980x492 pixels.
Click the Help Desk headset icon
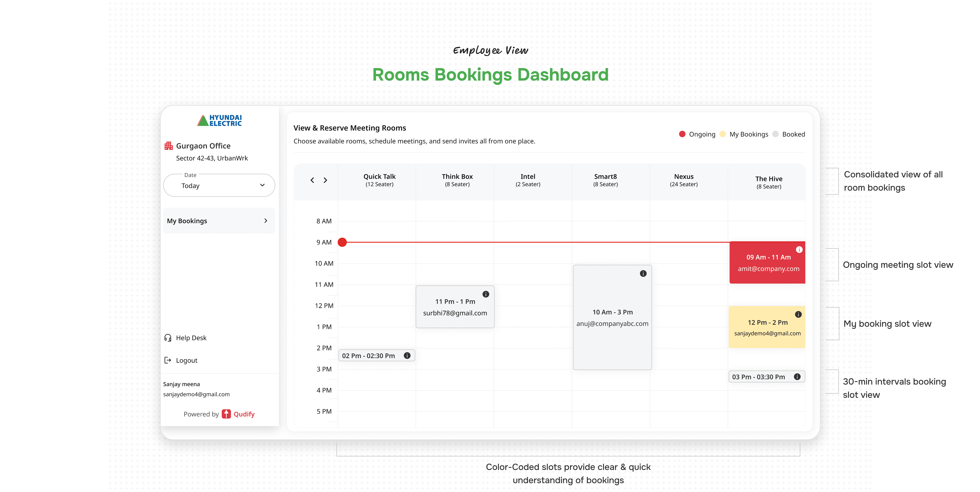[x=168, y=338]
